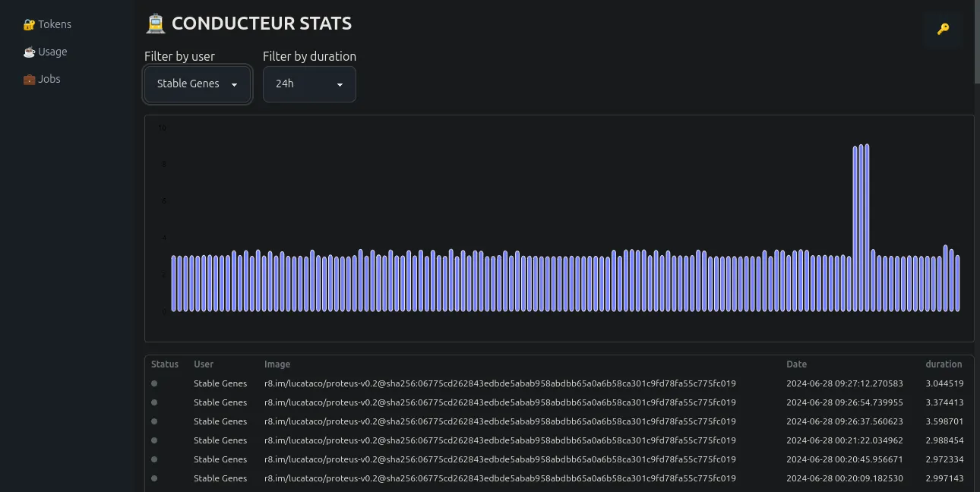Viewport: 980px width, 492px height.
Task: Click the CONDUCTEUR STATS heading
Action: 261,24
